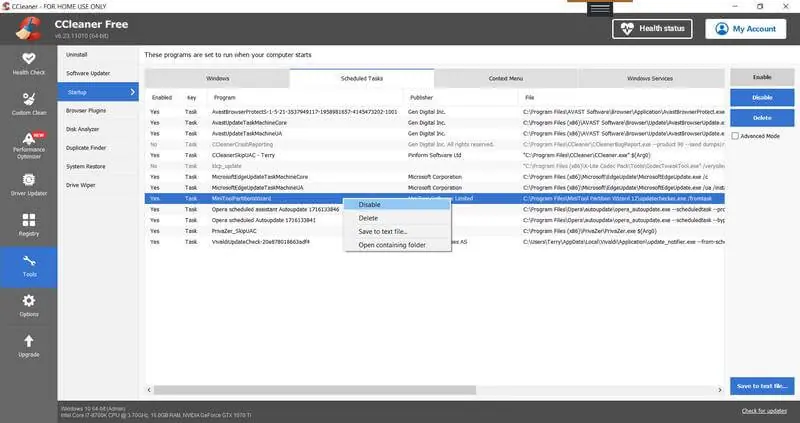Open Options gear in the sidebar
Screen dimensions: 800x423
(29, 305)
